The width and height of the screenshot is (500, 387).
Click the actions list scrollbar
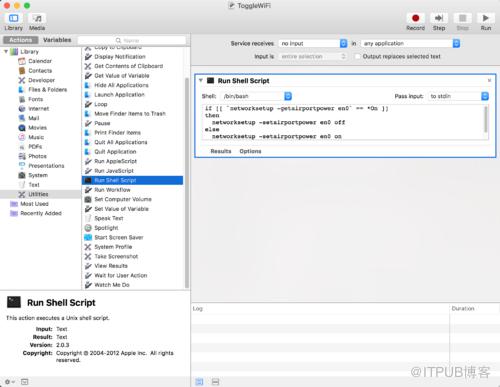(x=187, y=182)
